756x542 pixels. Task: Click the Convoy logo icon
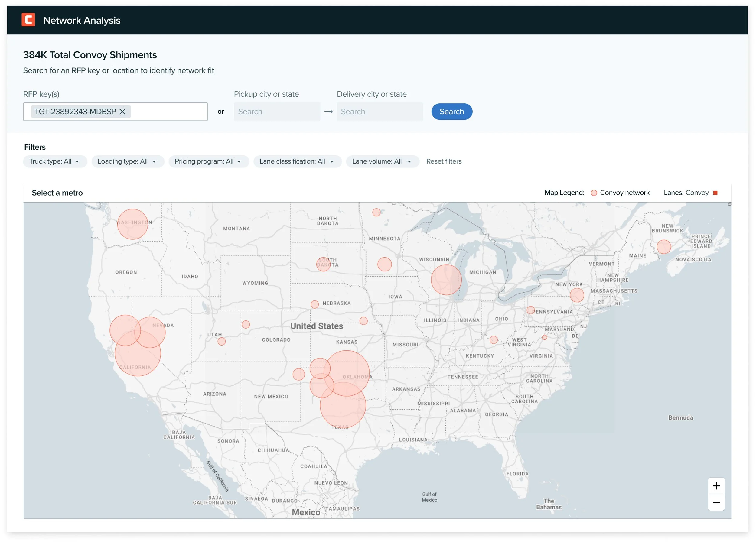click(28, 20)
